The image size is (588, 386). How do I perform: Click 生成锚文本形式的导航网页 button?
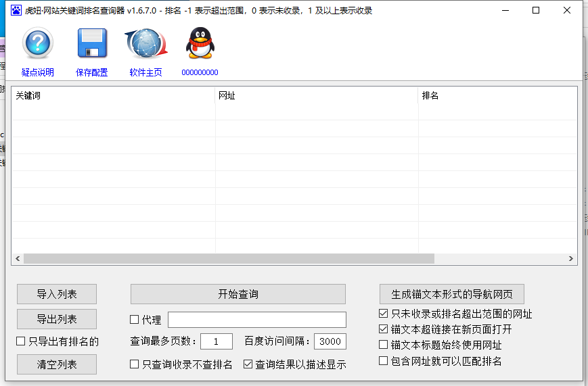452,294
